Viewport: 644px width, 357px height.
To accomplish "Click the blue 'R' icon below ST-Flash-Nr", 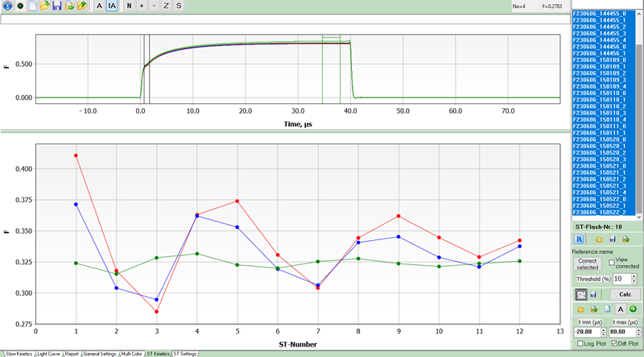I will point(579,239).
